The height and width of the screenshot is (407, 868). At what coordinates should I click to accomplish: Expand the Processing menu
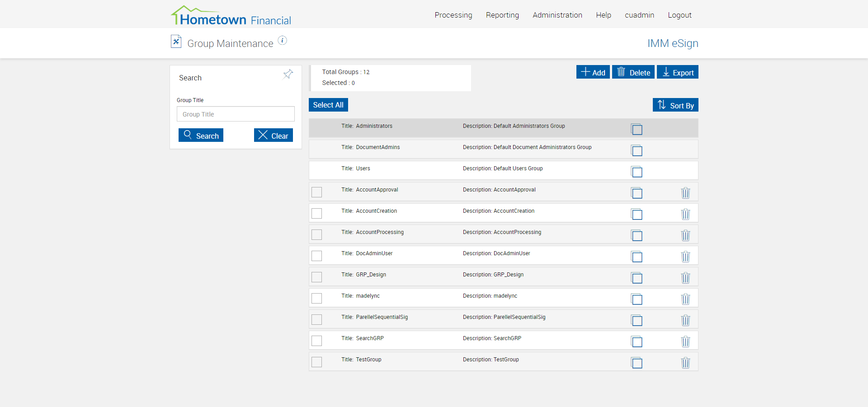(453, 15)
